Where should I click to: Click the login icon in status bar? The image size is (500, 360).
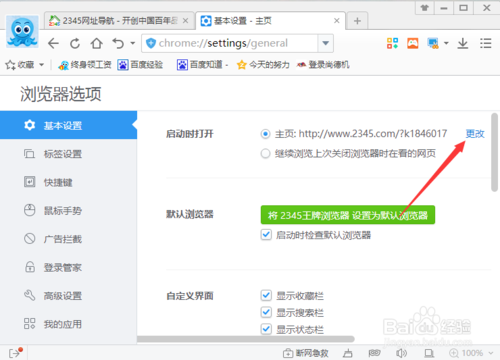point(16,352)
